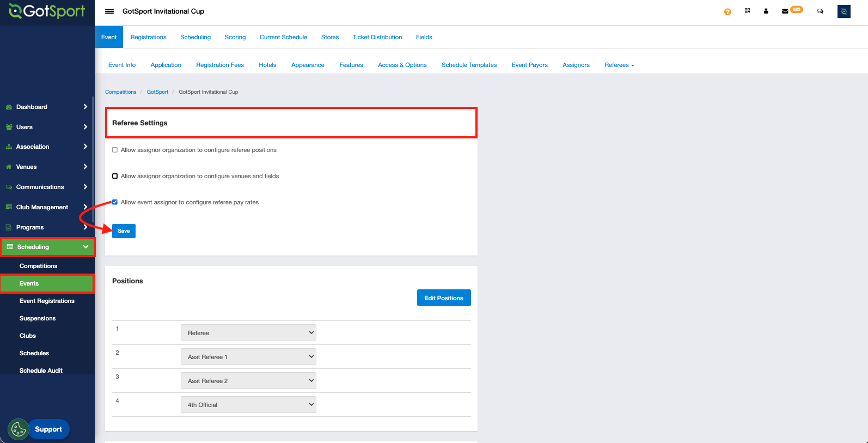Check assignor organization configure venues and fields
This screenshot has height=443, width=868.
point(115,176)
